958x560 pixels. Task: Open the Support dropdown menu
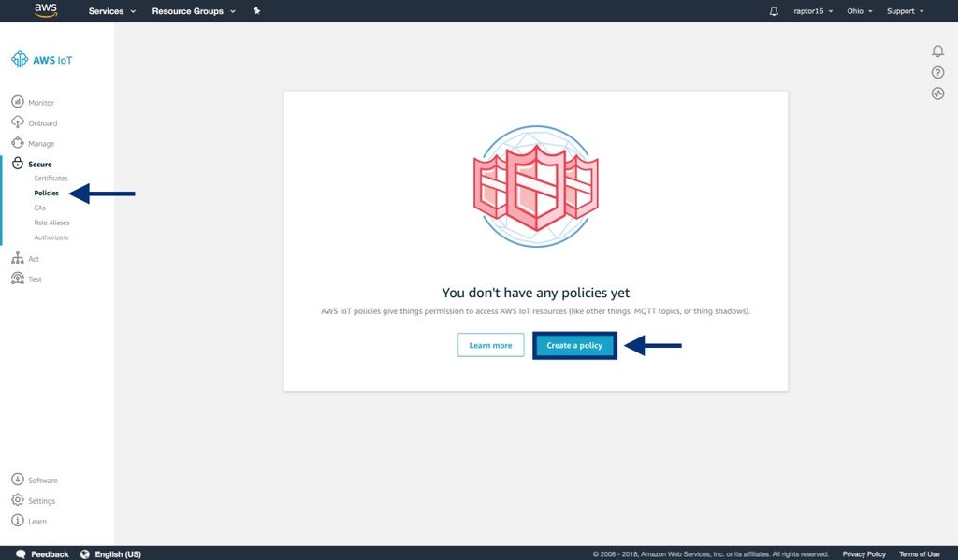coord(905,11)
